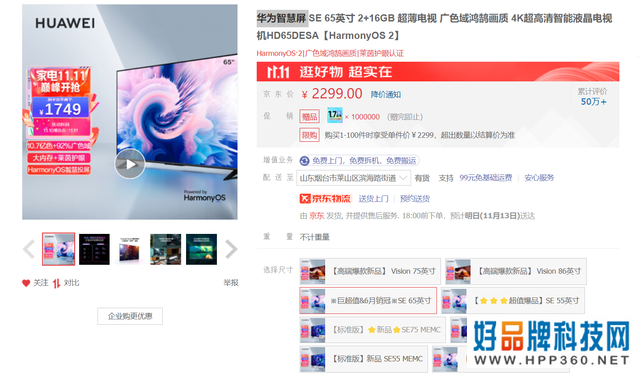Click the 赠品 gift tag
Viewport: 640px width, 373px height.
click(x=309, y=117)
